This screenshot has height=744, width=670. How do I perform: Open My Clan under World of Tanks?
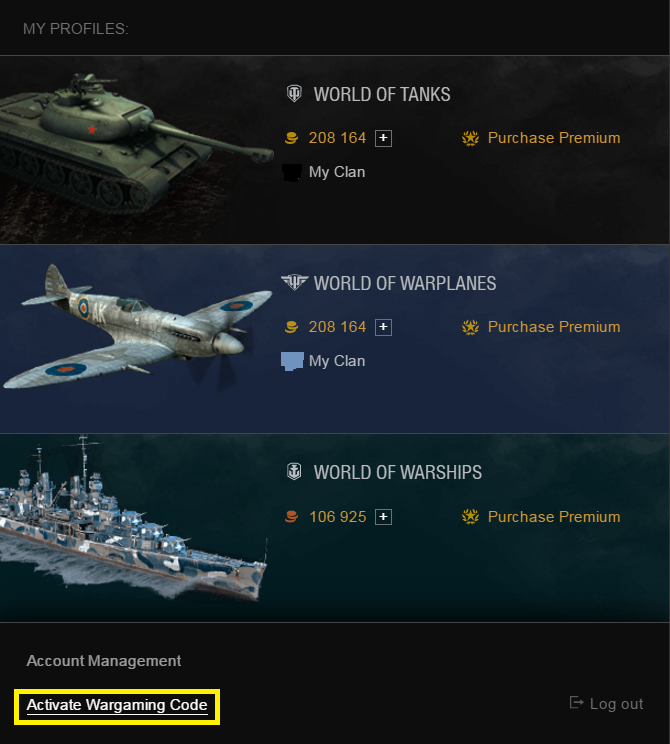337,172
